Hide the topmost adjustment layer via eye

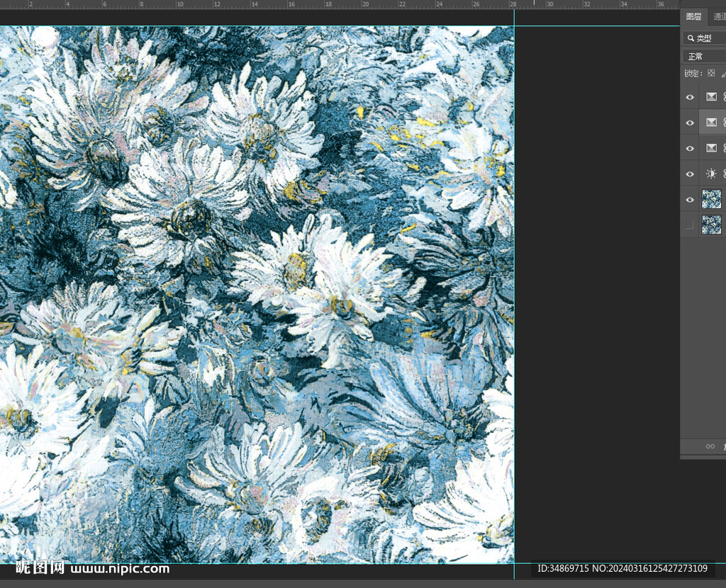click(x=689, y=97)
